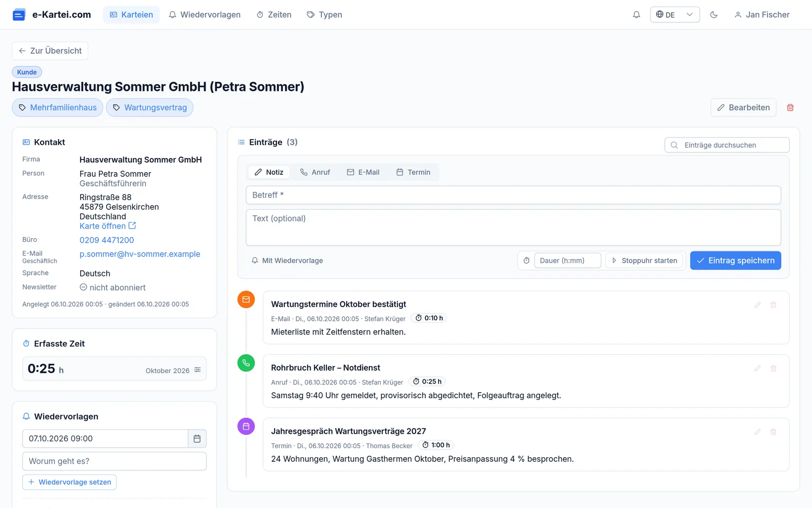The height and width of the screenshot is (508, 812).
Task: Edit Wartungstermine Oktober bestätigt entry pencil
Action: click(x=758, y=305)
